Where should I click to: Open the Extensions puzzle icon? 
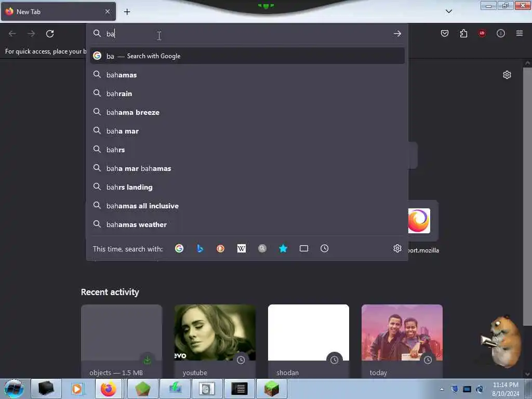point(463,33)
